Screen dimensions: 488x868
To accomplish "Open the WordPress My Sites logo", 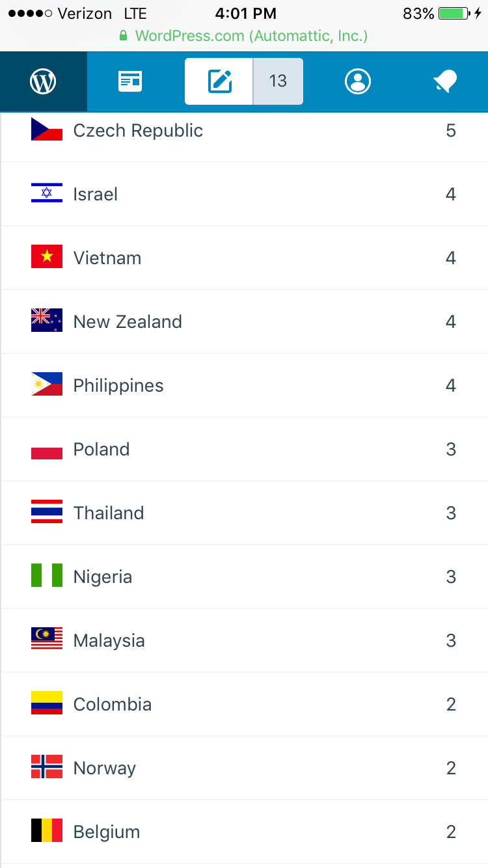I will (x=43, y=81).
